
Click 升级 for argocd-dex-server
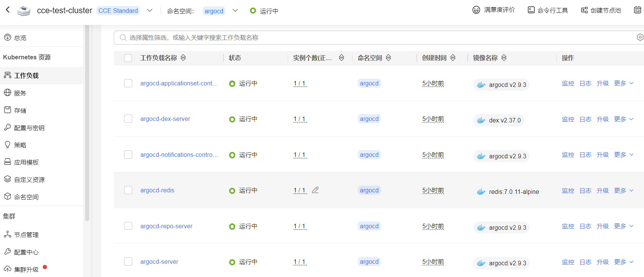tap(603, 119)
